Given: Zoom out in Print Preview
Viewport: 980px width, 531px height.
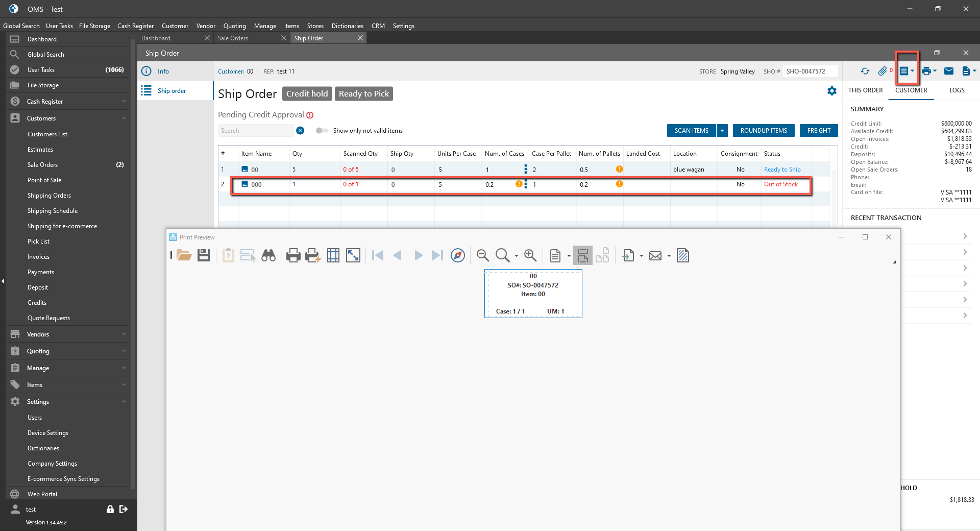Looking at the screenshot, I should (483, 255).
